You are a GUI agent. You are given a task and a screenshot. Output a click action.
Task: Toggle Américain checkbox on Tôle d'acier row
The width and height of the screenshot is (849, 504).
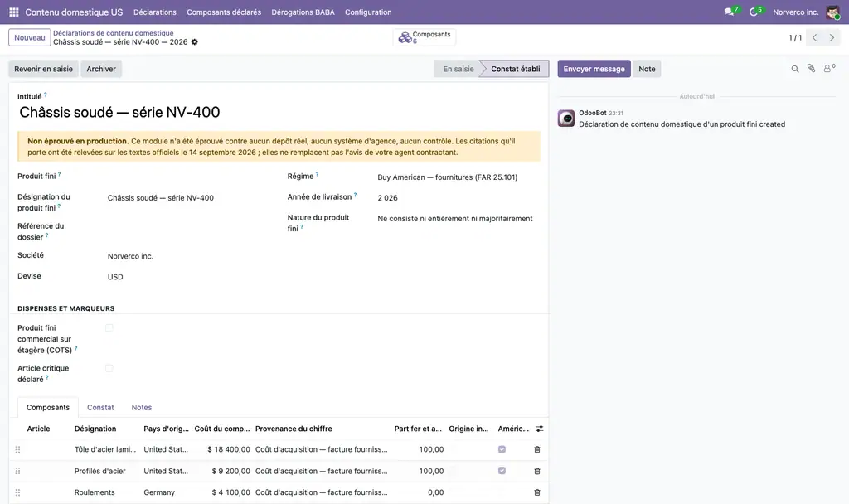point(502,449)
